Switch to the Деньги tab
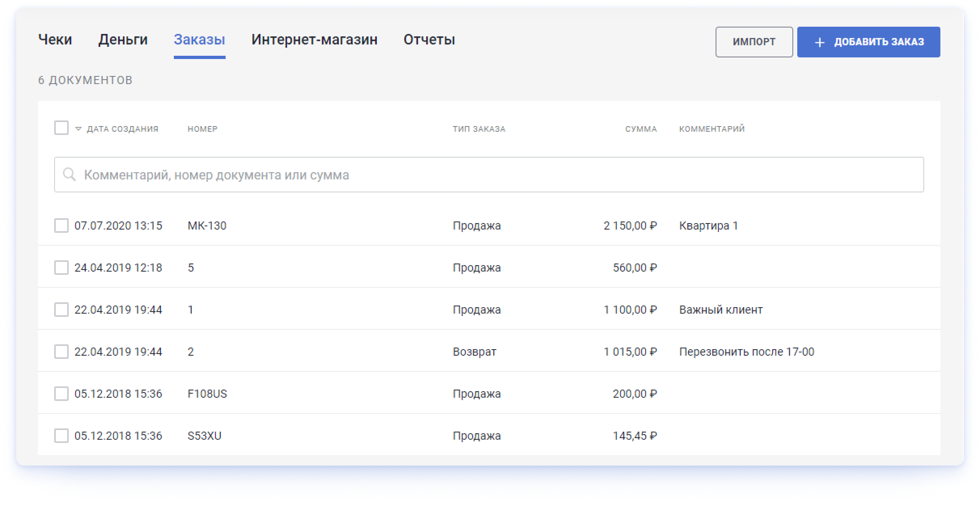Image resolution: width=980 pixels, height=506 pixels. (123, 40)
